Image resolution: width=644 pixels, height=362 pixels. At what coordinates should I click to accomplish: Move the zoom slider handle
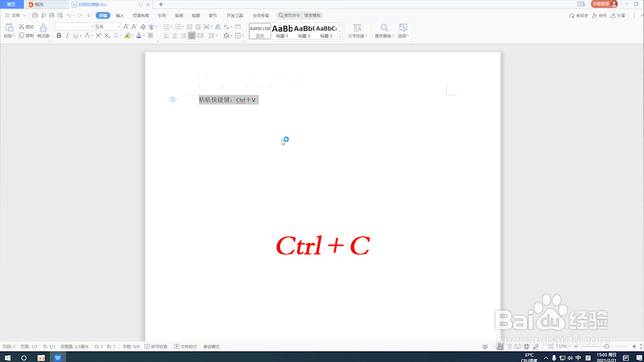607,347
